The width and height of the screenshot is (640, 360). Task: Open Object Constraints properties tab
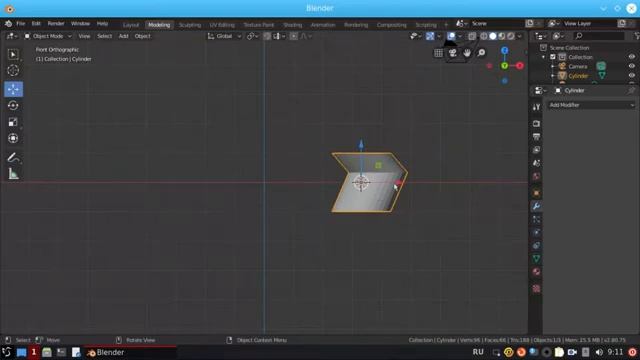click(536, 246)
